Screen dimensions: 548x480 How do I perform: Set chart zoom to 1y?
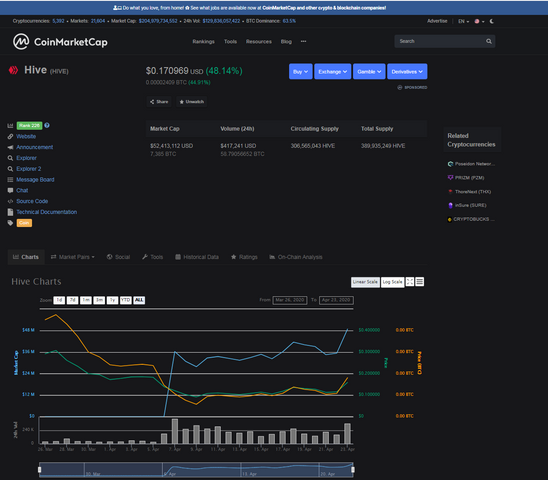112,300
